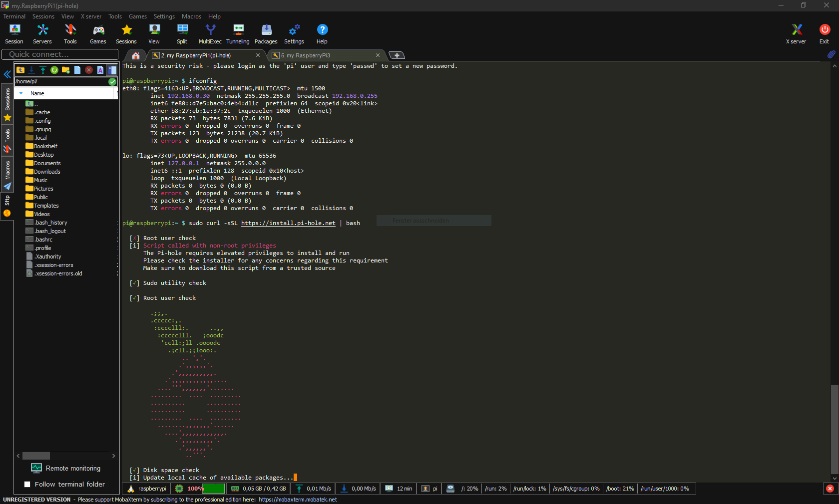Collapse the left sidebar with double chevron
This screenshot has width=839, height=504.
[x=7, y=74]
